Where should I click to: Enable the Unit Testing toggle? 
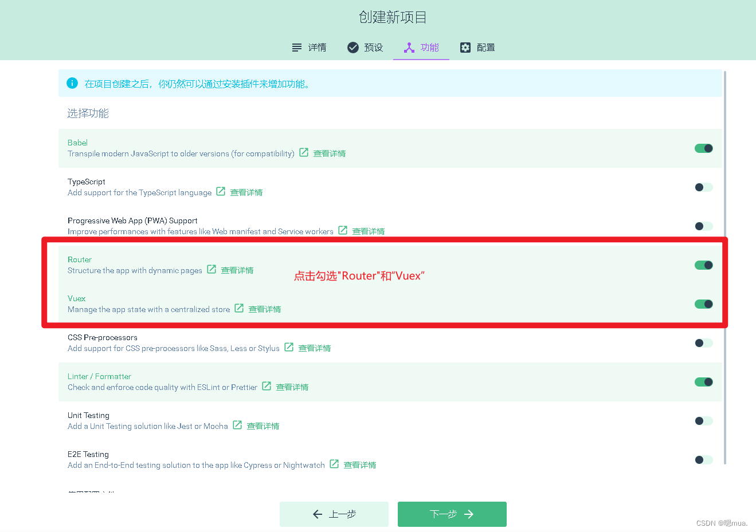pyautogui.click(x=704, y=421)
